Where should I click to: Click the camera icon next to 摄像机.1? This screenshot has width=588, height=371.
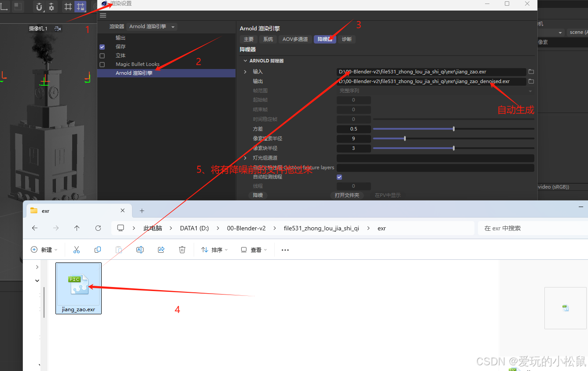coord(58,29)
